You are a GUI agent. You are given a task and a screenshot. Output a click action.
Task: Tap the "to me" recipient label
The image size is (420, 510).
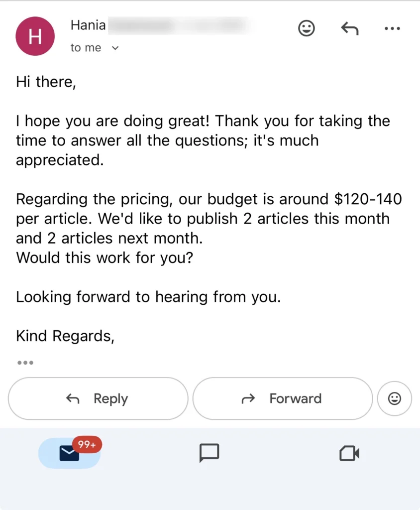[86, 48]
